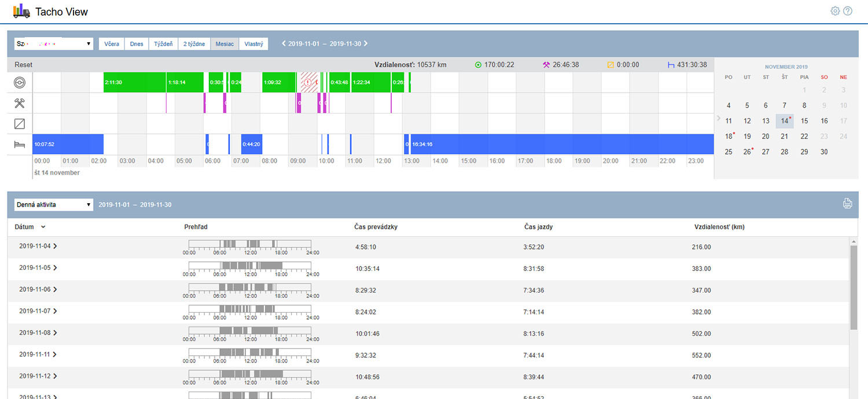This screenshot has width=868, height=399.
Task: Click the Vzdialenosť 10537 km summary
Action: point(410,65)
